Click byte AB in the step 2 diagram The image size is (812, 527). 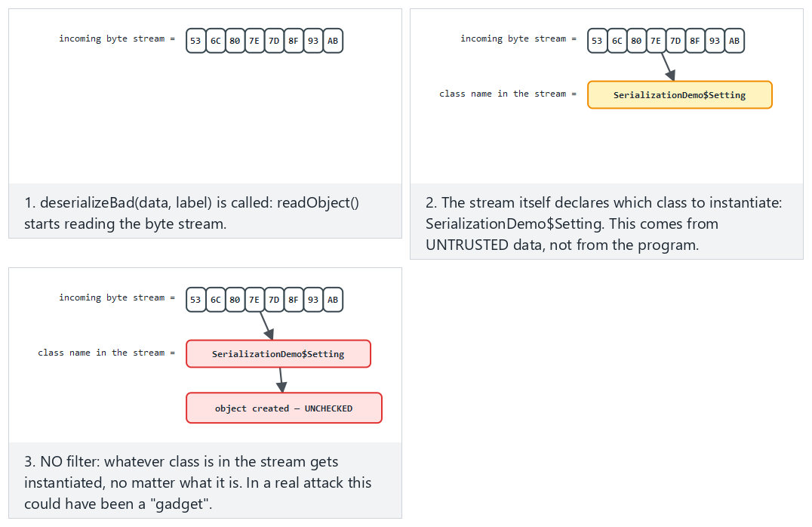[x=734, y=41]
